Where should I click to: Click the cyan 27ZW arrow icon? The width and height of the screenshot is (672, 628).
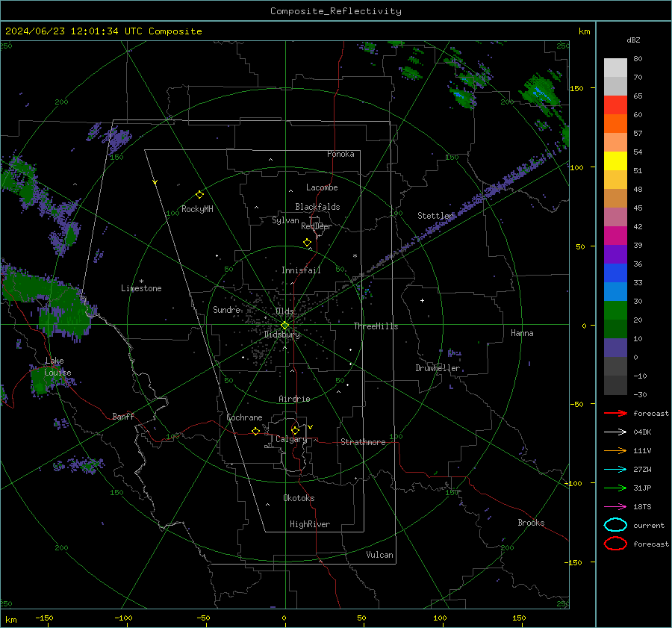point(615,470)
